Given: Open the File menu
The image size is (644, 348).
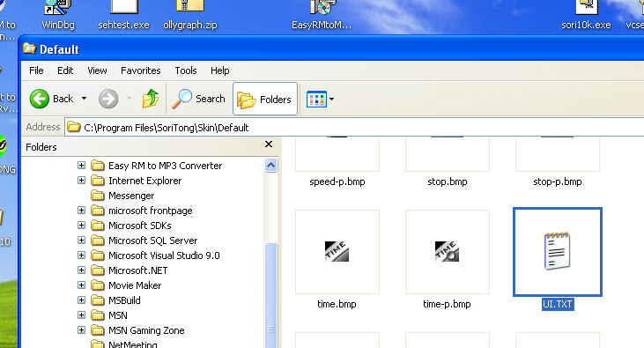Looking at the screenshot, I should 36,70.
